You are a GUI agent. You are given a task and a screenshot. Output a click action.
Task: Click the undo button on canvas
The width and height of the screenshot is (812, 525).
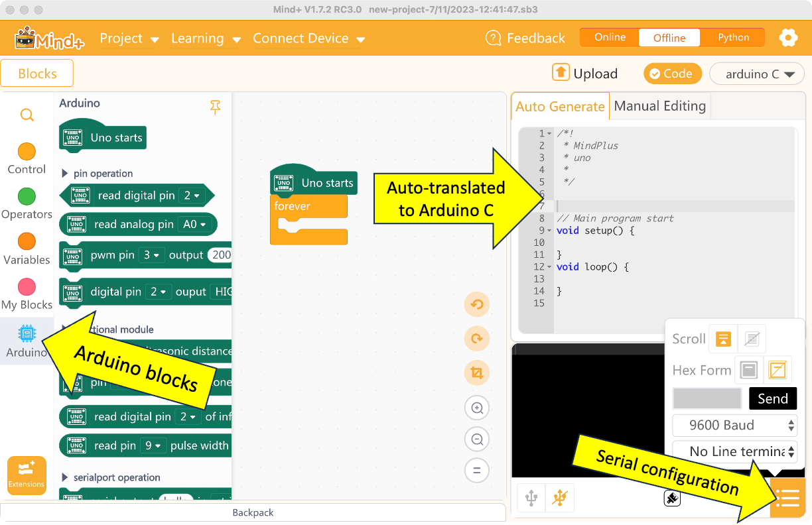coord(476,305)
